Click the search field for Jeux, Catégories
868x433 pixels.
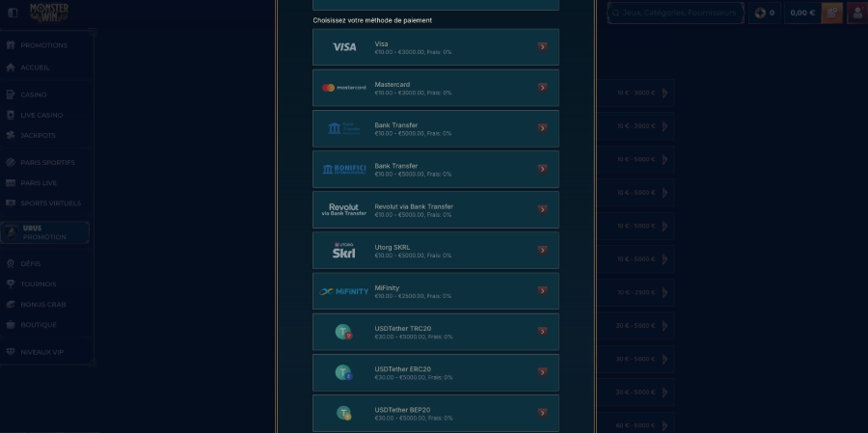coord(677,13)
